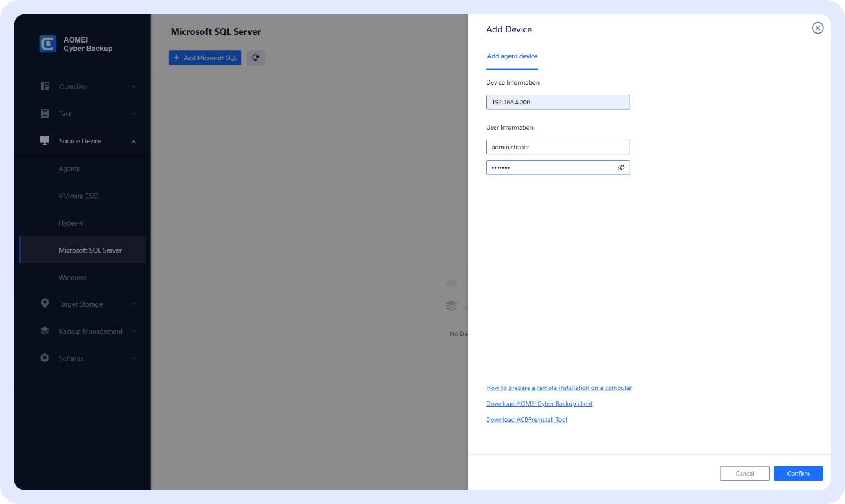The height and width of the screenshot is (504, 845).
Task: Click Add Microsoft SQL button
Action: point(205,58)
